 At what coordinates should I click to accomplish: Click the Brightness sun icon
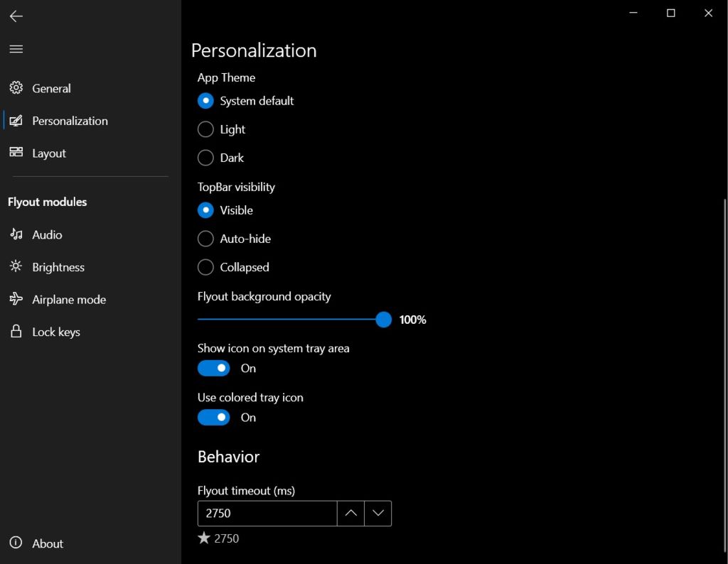[x=16, y=267]
